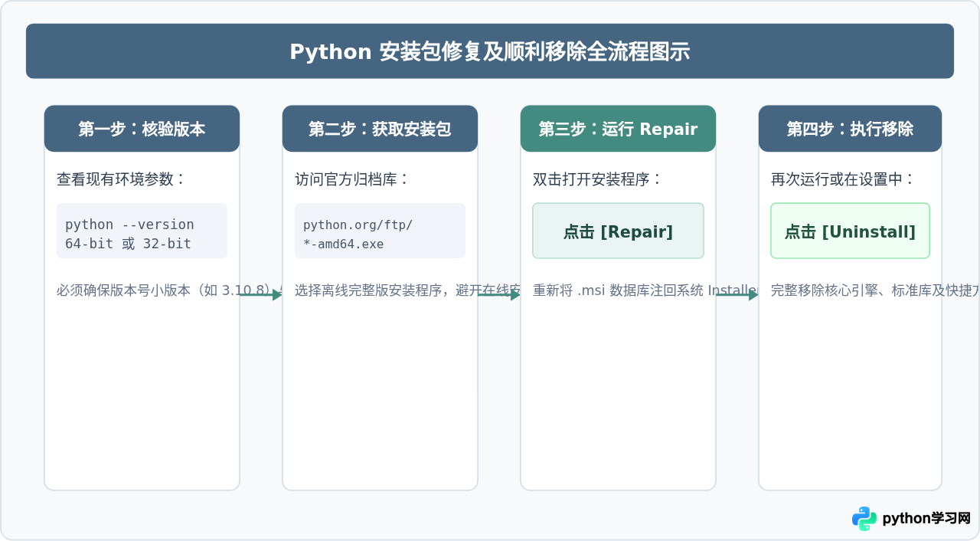Click the text 64-bit 或 32-bit
The width and height of the screenshot is (980, 541).
coord(128,244)
